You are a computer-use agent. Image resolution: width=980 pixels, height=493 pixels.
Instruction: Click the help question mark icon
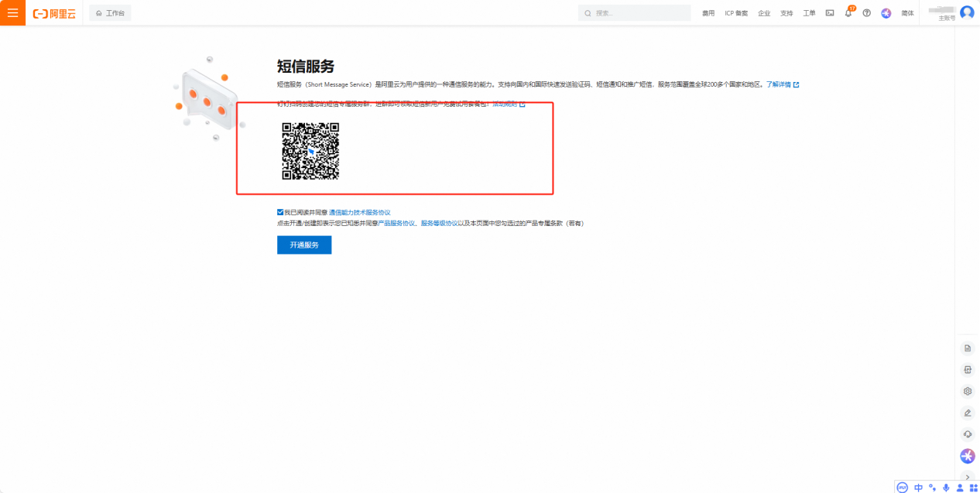point(867,13)
